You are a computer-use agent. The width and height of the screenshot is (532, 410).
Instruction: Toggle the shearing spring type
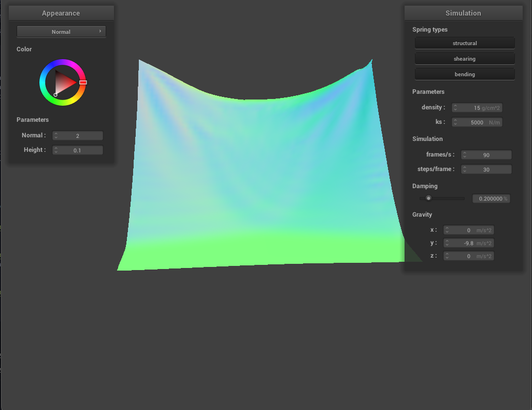[465, 59]
